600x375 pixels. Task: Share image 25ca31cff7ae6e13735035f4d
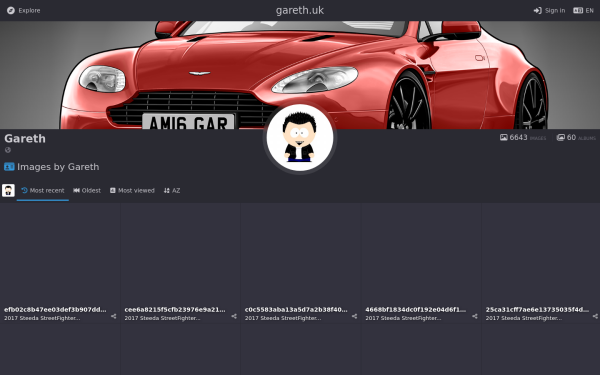pyautogui.click(x=595, y=316)
